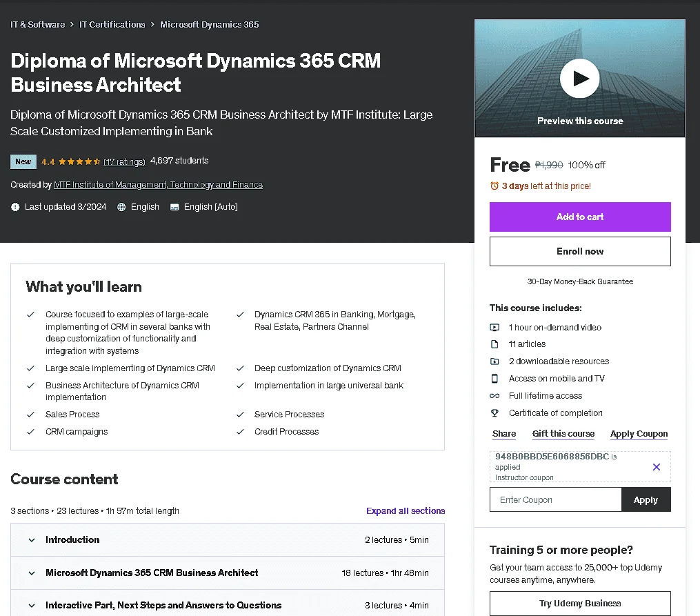Click the mobile access icon
The image size is (700, 616).
pos(494,379)
